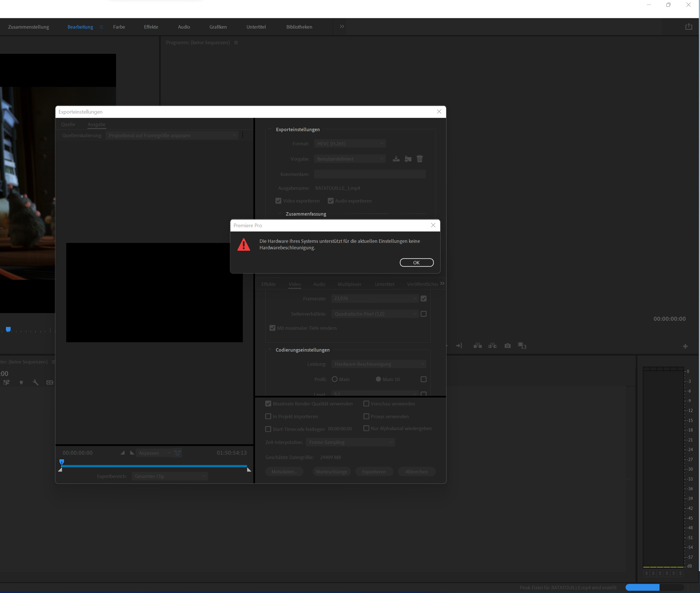Image resolution: width=700 pixels, height=593 pixels.
Task: Switch to the Farbe workspace
Action: point(119,27)
